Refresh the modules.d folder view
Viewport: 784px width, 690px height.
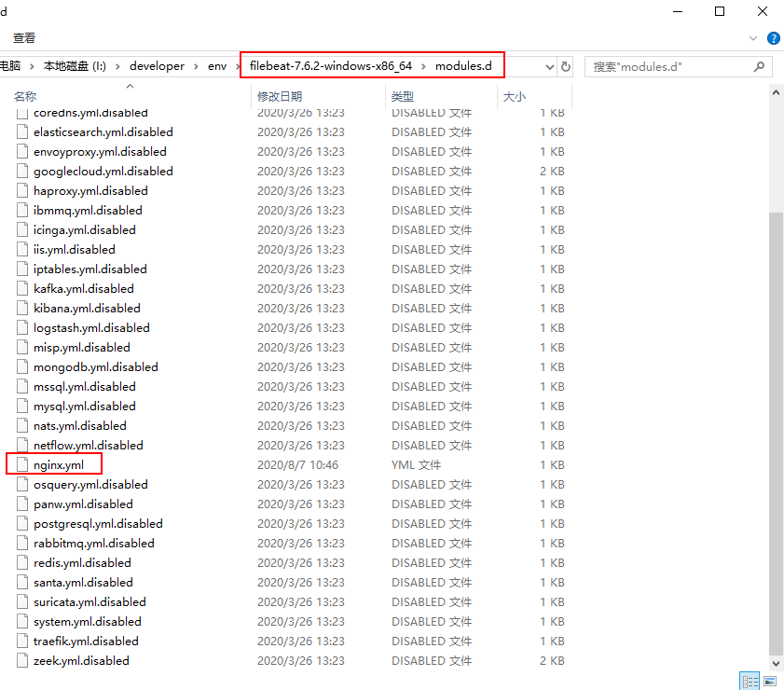pyautogui.click(x=565, y=66)
